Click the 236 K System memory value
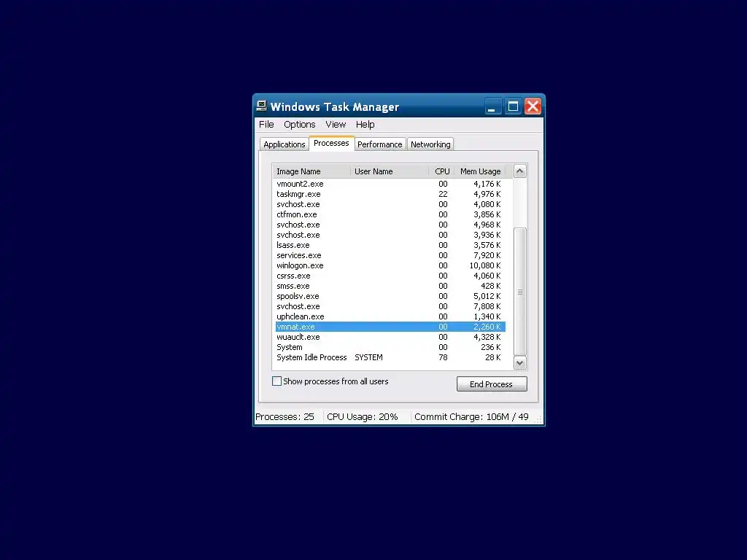Viewport: 747px width, 560px height. coord(491,347)
